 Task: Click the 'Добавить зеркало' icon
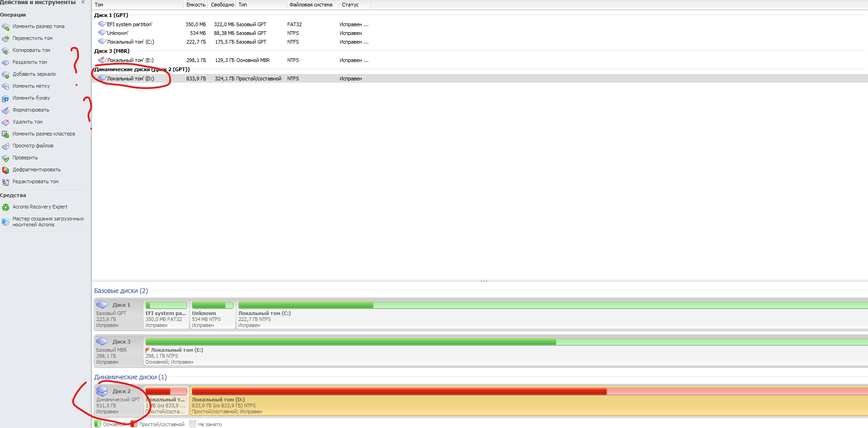[6, 74]
